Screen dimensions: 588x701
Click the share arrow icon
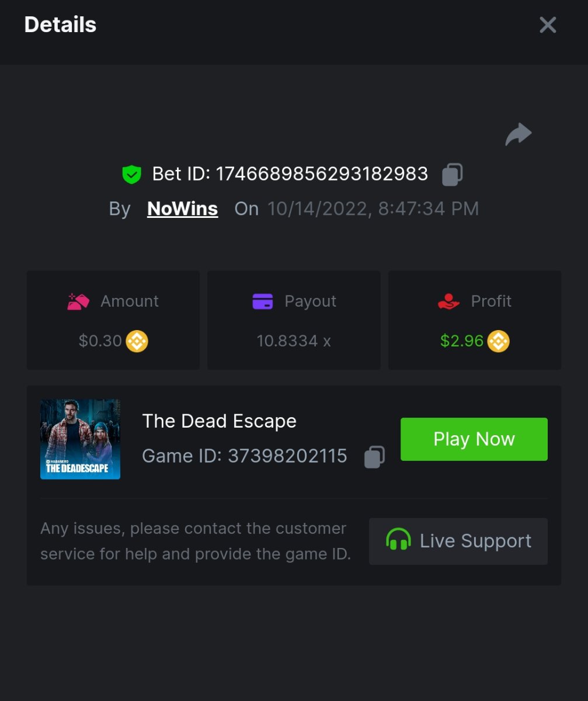point(519,134)
